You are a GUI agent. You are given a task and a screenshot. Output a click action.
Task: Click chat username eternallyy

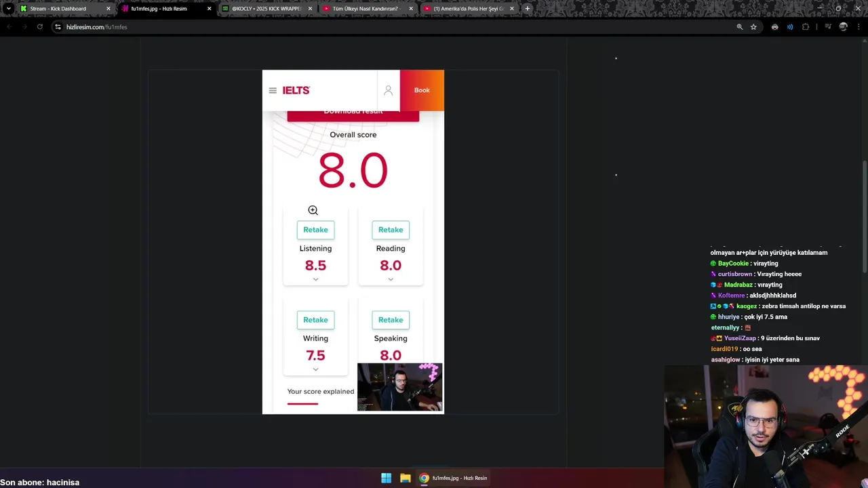pyautogui.click(x=725, y=328)
